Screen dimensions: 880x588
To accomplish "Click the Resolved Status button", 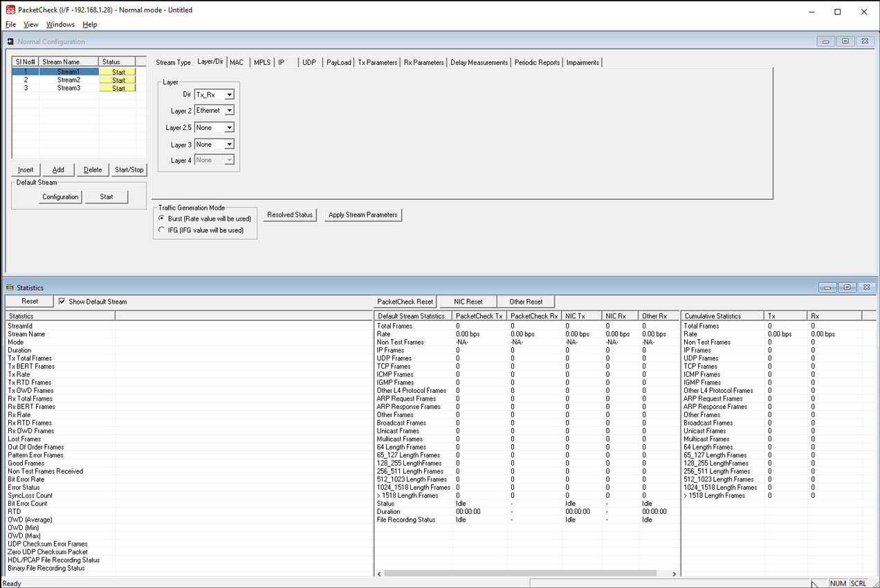I will (x=290, y=215).
